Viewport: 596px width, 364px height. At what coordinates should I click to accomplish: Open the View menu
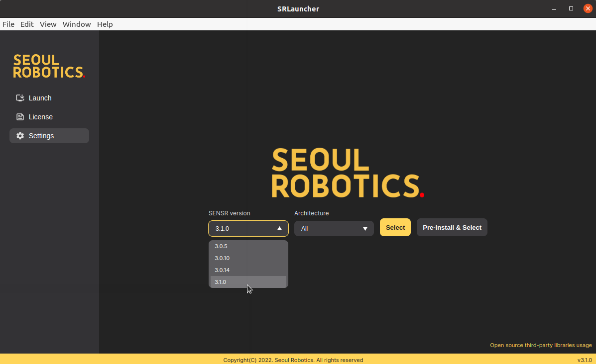[x=48, y=24]
